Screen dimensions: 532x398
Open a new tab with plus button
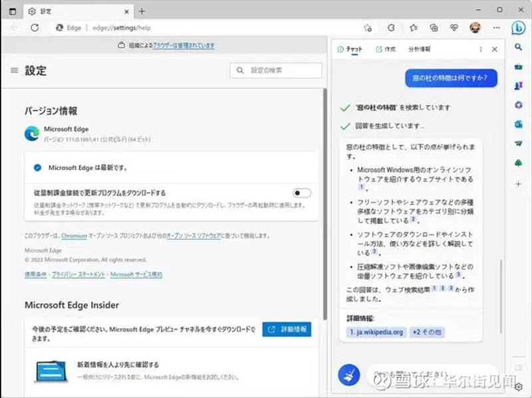(x=142, y=11)
